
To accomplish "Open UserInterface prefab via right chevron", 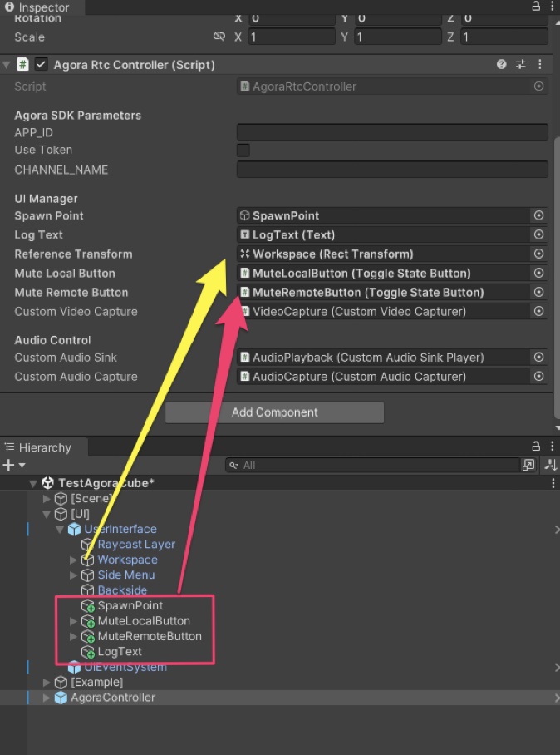I will pyautogui.click(x=557, y=530).
